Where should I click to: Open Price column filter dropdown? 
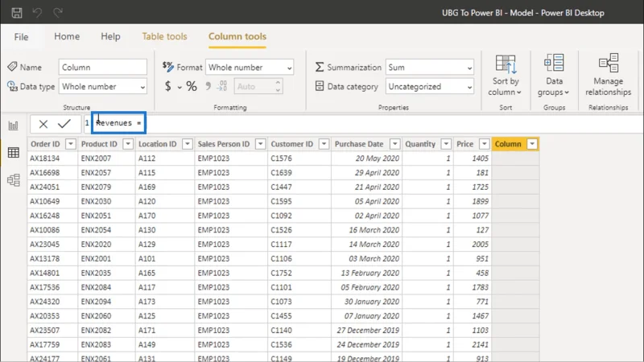pyautogui.click(x=485, y=144)
